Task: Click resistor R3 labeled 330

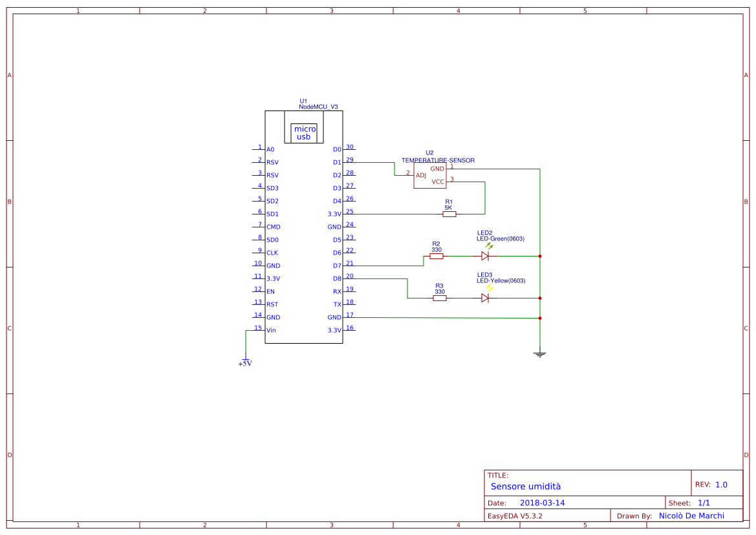Action: tap(439, 299)
